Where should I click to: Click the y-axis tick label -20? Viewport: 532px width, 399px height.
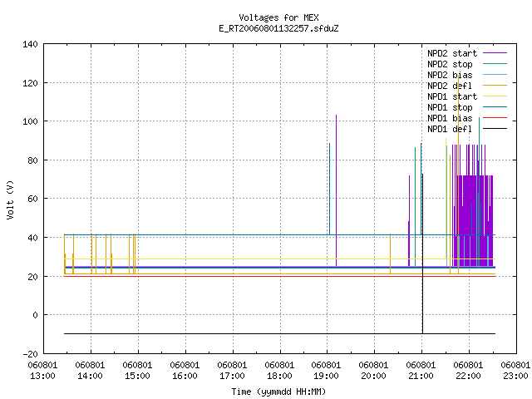pos(30,354)
